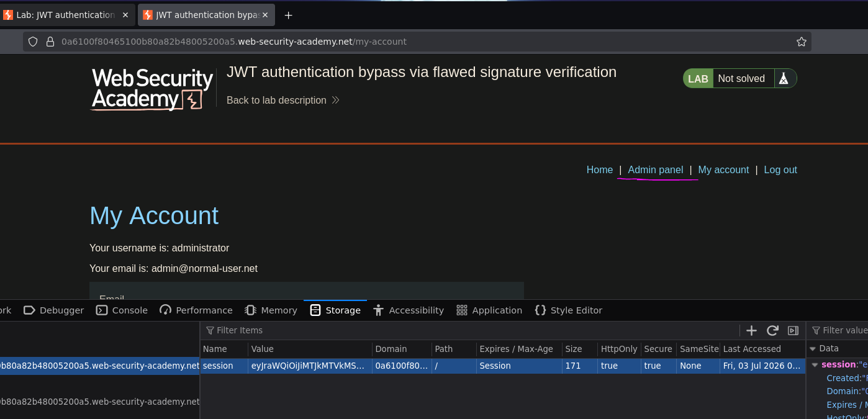Open the Application devtools tab
The width and height of the screenshot is (868, 419).
pyautogui.click(x=489, y=310)
